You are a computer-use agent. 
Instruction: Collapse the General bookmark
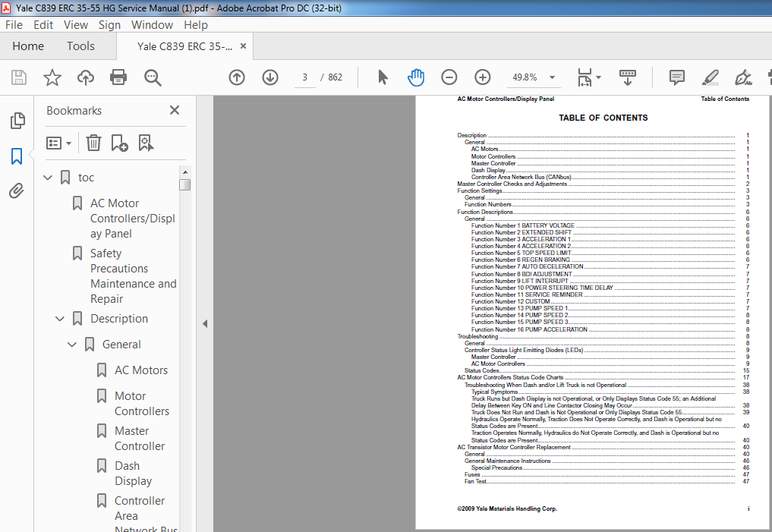point(72,345)
